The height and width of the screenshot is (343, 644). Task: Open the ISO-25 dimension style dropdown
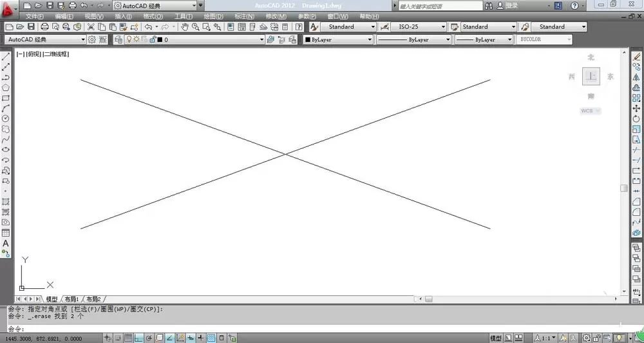(x=419, y=26)
